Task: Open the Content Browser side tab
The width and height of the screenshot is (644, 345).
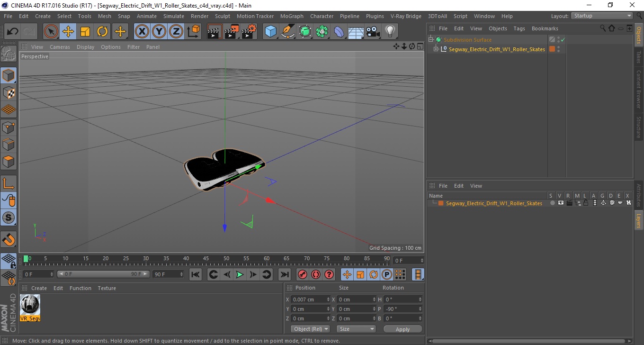Action: click(639, 90)
